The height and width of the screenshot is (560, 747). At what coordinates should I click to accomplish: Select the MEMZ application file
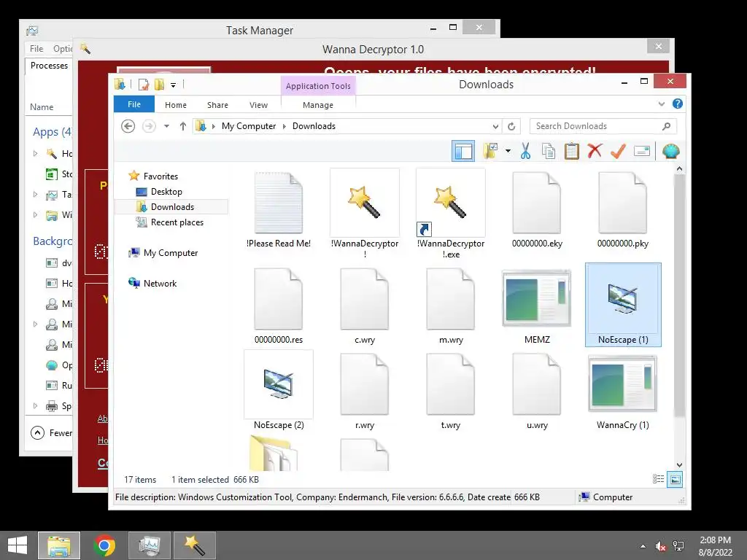[537, 306]
